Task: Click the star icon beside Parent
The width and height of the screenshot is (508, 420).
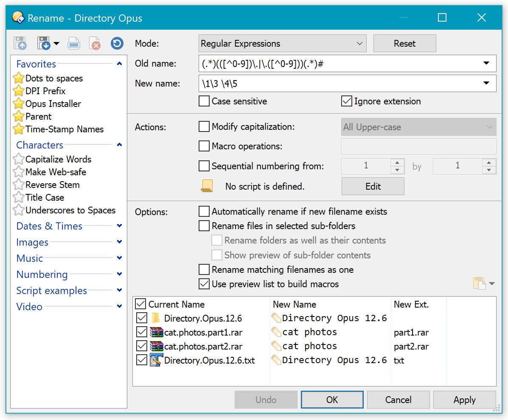Action: point(19,116)
